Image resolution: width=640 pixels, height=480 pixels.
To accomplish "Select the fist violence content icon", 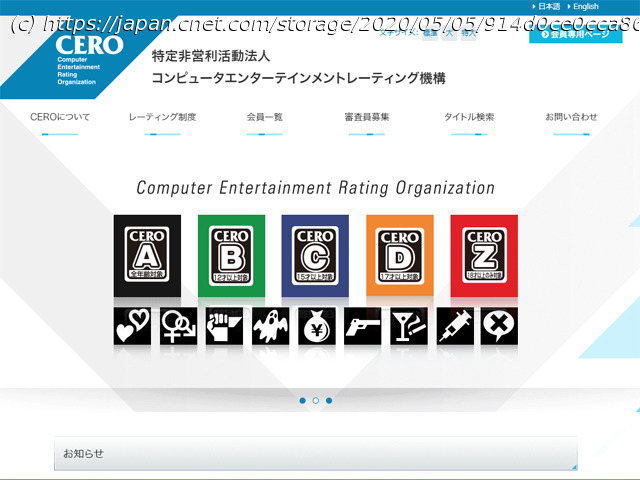I will [224, 326].
